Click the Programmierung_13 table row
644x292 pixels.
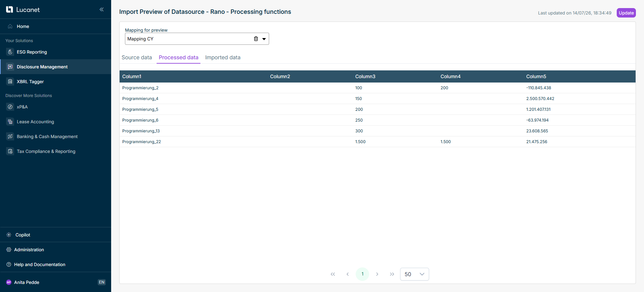point(377,131)
